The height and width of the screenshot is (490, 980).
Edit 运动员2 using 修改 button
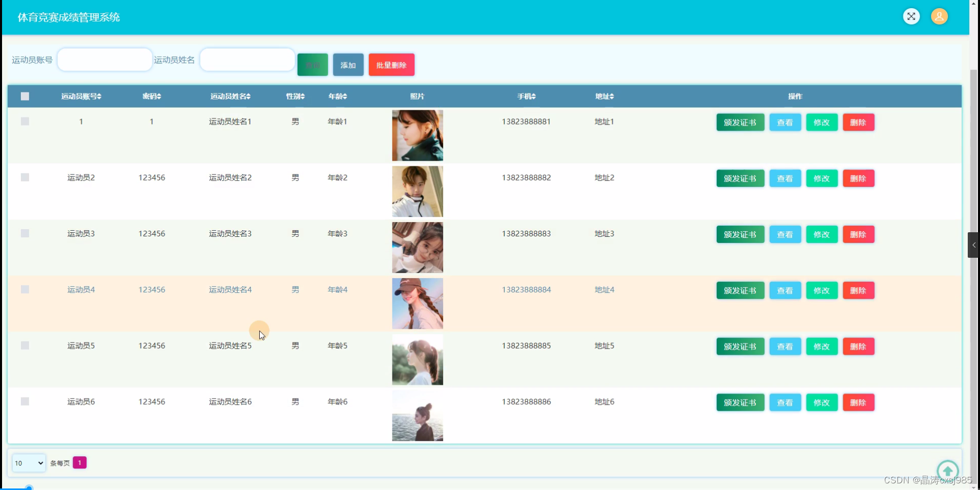(x=822, y=179)
